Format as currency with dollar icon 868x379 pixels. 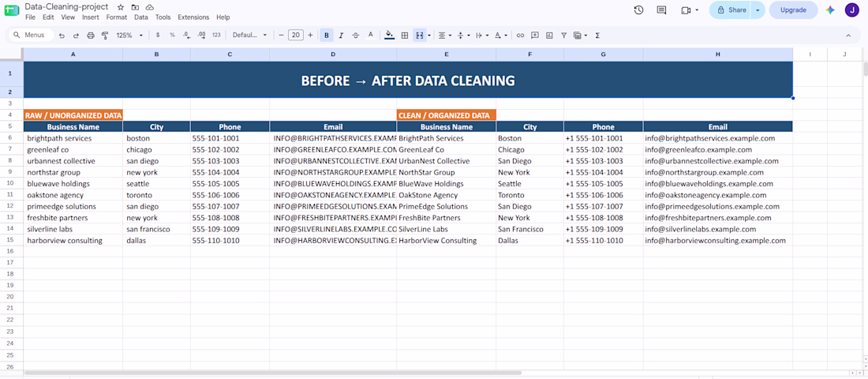point(158,35)
